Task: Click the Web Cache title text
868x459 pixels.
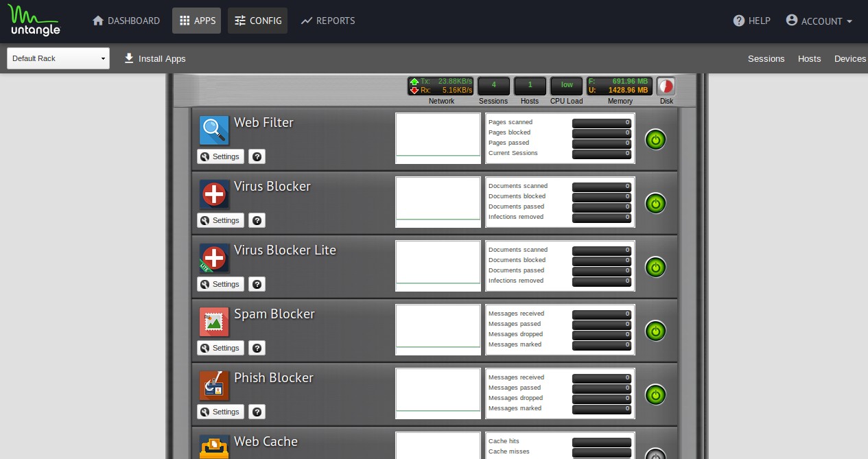Action: click(x=266, y=441)
